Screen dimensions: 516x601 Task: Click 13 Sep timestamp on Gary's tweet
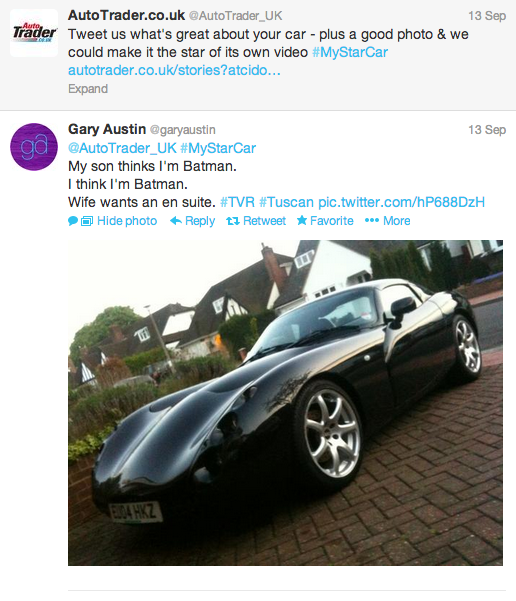487,130
